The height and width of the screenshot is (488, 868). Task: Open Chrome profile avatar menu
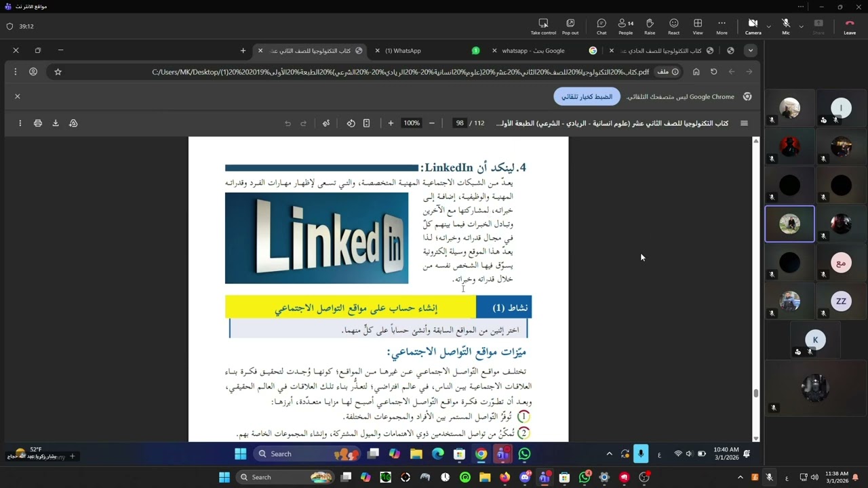(x=33, y=72)
